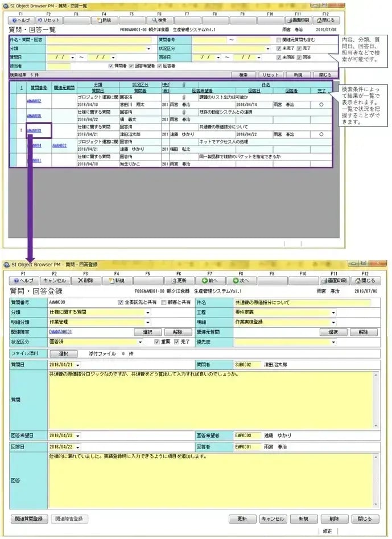Enable the 顧客と共有 checkbox

(164, 303)
